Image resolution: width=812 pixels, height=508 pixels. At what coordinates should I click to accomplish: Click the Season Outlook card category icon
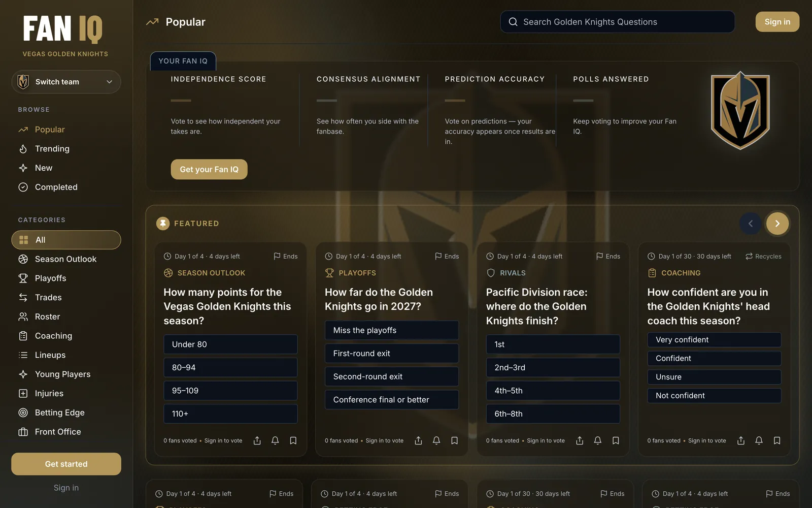point(168,273)
